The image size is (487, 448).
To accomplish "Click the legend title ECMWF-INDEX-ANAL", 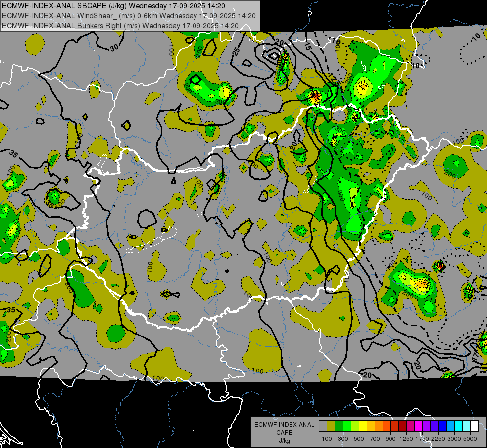I will (285, 425).
